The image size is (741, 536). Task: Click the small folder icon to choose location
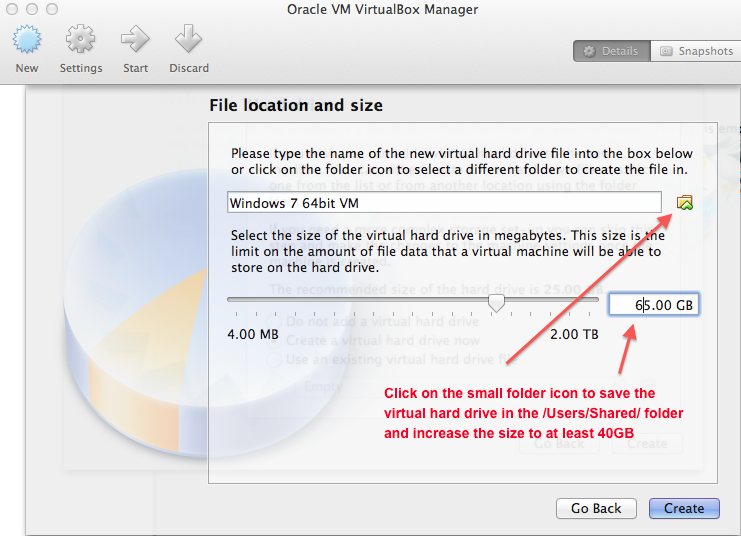pyautogui.click(x=685, y=203)
